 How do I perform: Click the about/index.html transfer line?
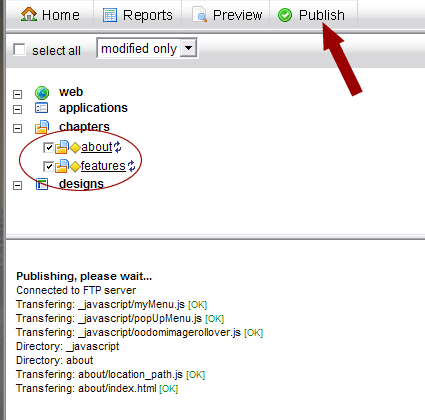pyautogui.click(x=97, y=388)
